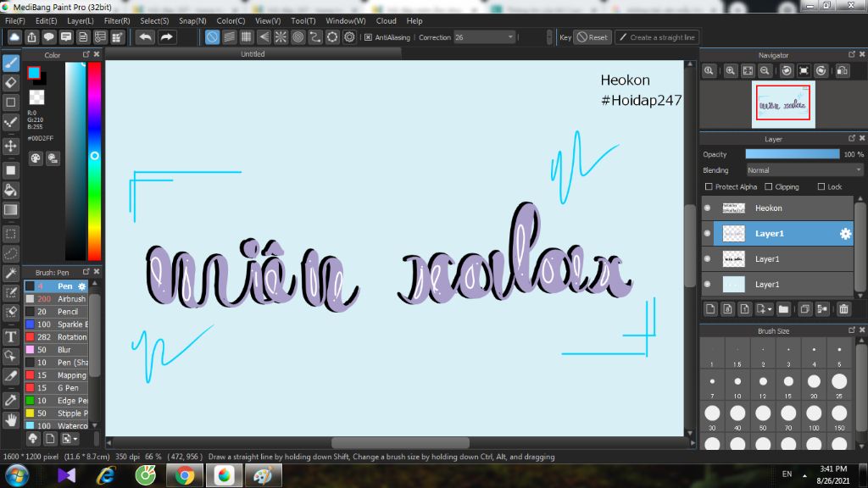
Task: Open the Filter(R) menu
Action: point(117,20)
